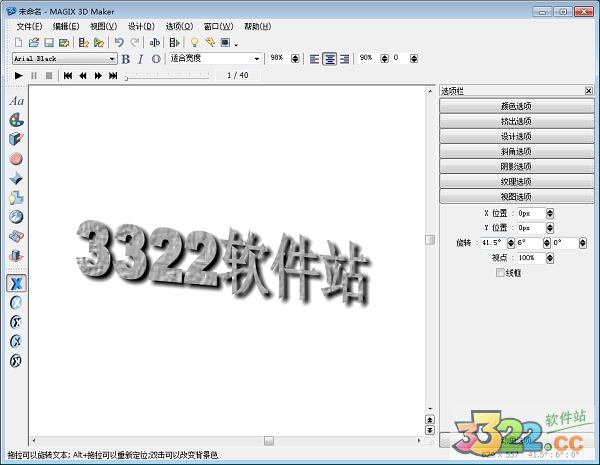Adjust the 41.5° rotation stepper
The width and height of the screenshot is (600, 465).
(x=511, y=243)
